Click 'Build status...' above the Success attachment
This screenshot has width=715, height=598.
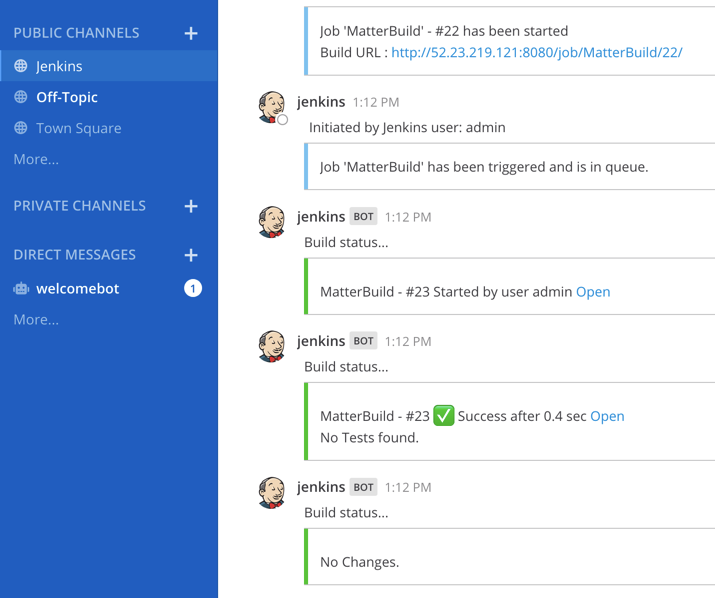pyautogui.click(x=346, y=367)
